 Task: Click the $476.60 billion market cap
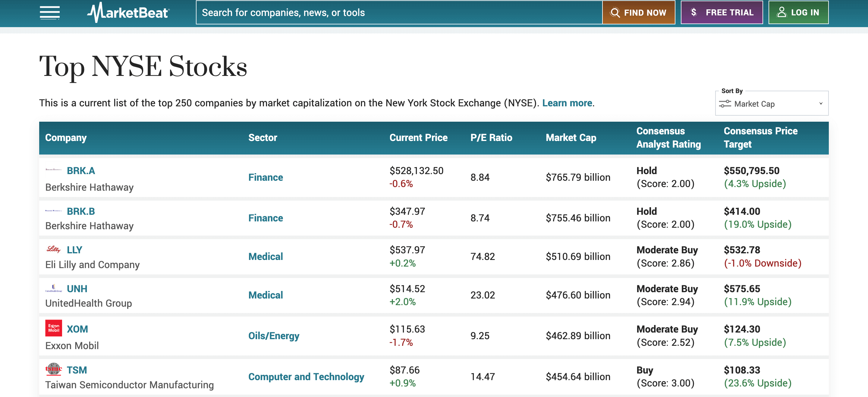(578, 295)
